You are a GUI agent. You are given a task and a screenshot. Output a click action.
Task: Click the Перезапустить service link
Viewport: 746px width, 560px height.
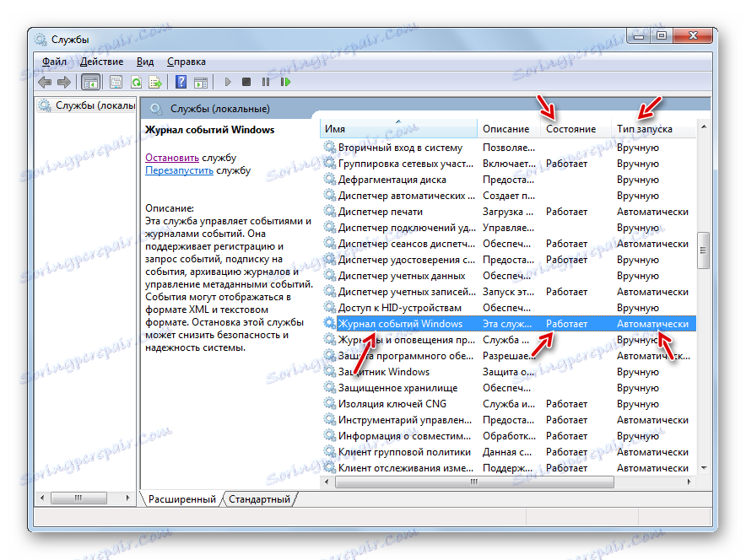coord(179,170)
